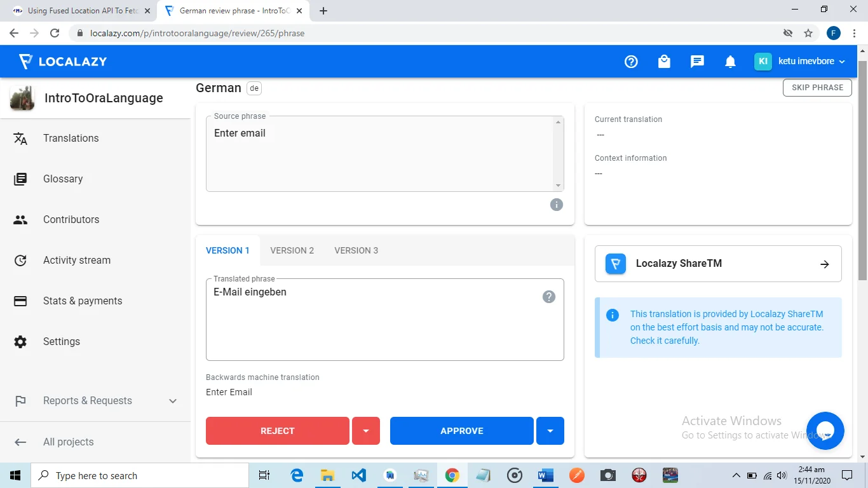Image resolution: width=868 pixels, height=488 pixels.
Task: Open the Chrome three-dot menu
Action: tap(855, 33)
